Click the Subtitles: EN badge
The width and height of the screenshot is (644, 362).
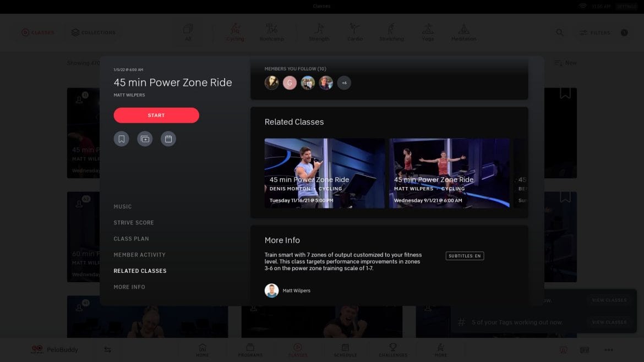[x=465, y=256]
